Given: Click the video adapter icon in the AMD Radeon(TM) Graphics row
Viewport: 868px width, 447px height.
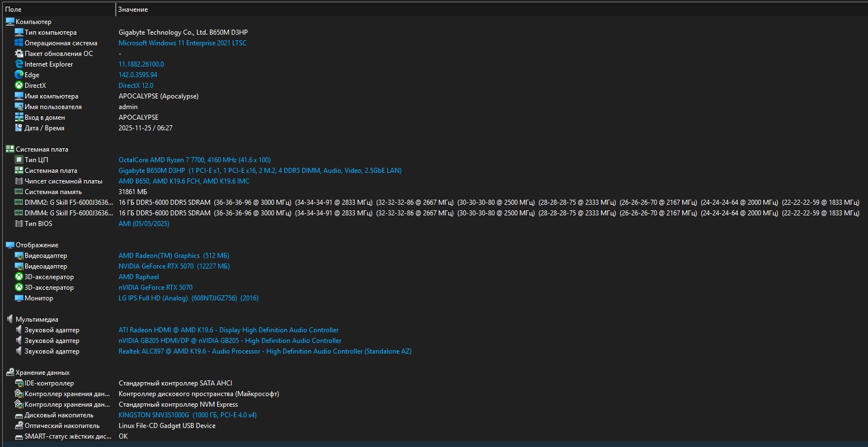Looking at the screenshot, I should [x=19, y=256].
